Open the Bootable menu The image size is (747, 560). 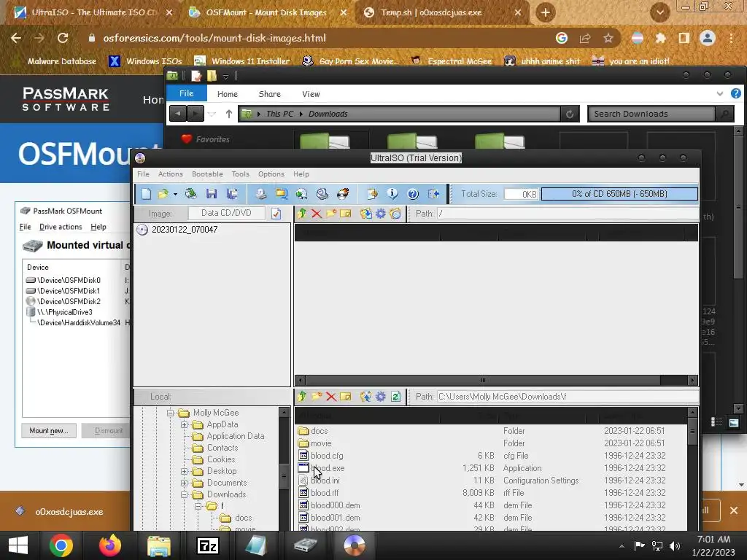pos(207,174)
